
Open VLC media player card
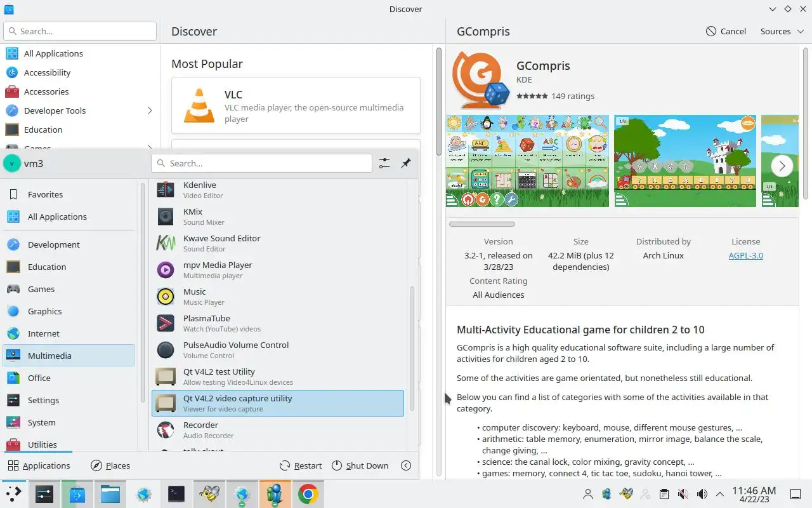tap(296, 105)
